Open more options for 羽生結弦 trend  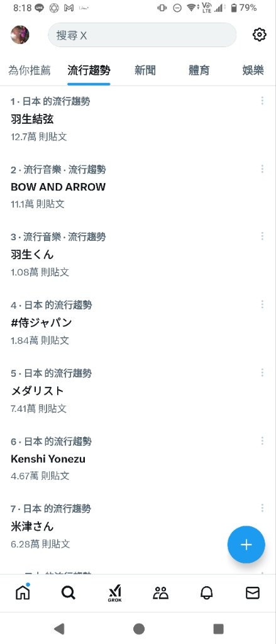[x=262, y=101]
